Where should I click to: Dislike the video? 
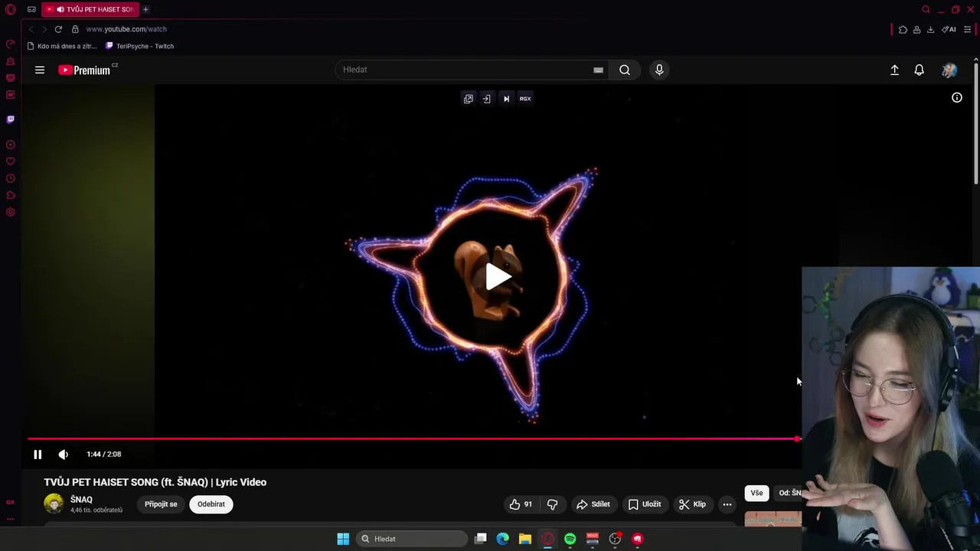552,504
